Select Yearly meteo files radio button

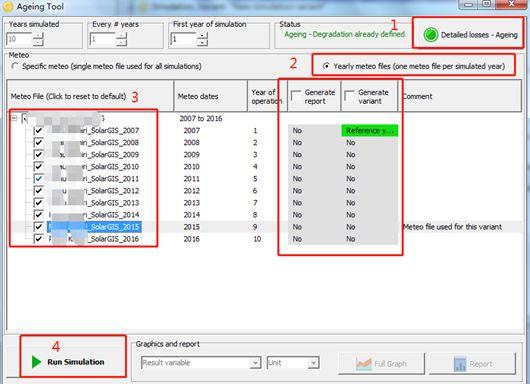(326, 66)
